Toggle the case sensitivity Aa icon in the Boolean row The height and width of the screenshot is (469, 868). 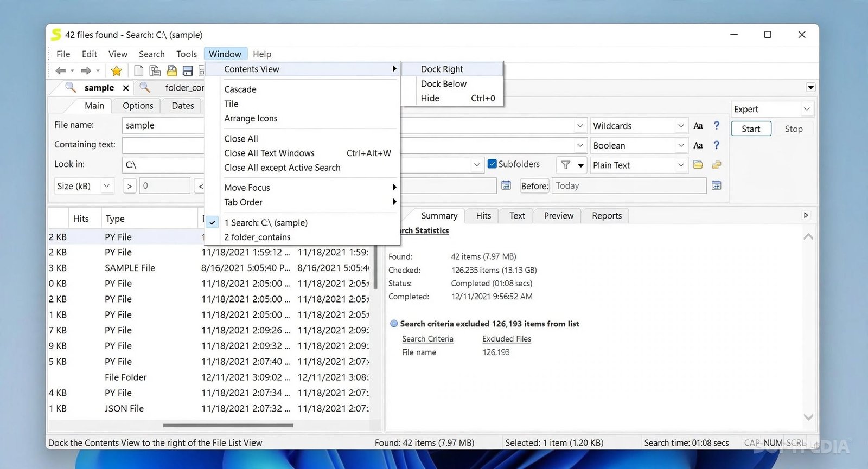(x=698, y=145)
